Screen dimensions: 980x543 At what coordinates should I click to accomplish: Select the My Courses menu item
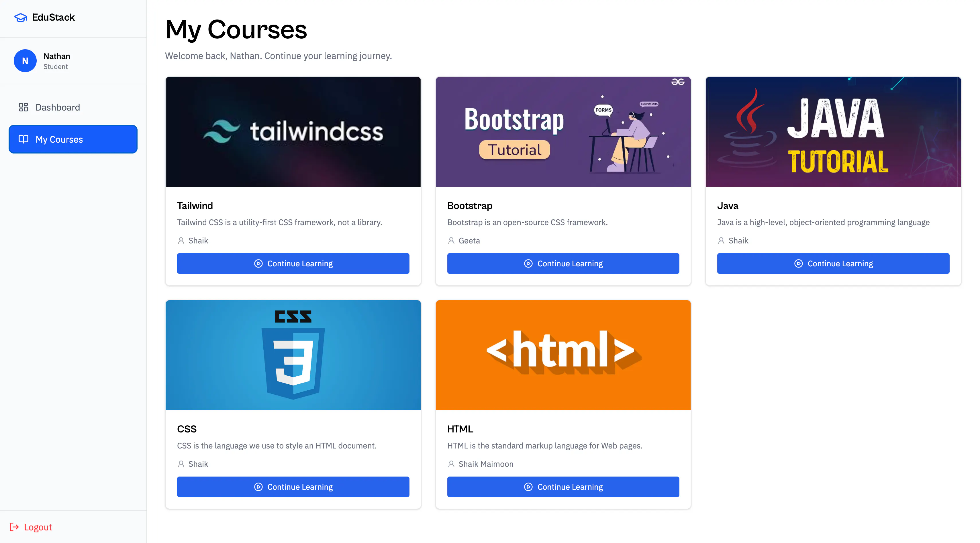pos(73,139)
